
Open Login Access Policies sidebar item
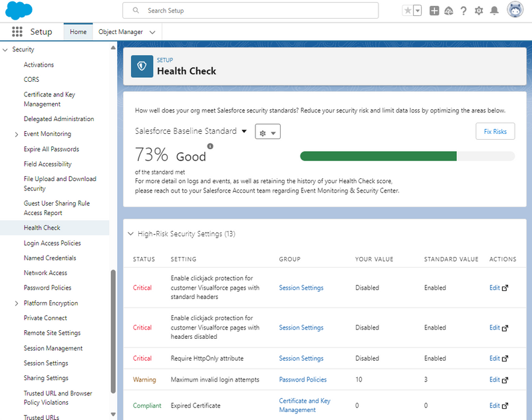point(53,243)
